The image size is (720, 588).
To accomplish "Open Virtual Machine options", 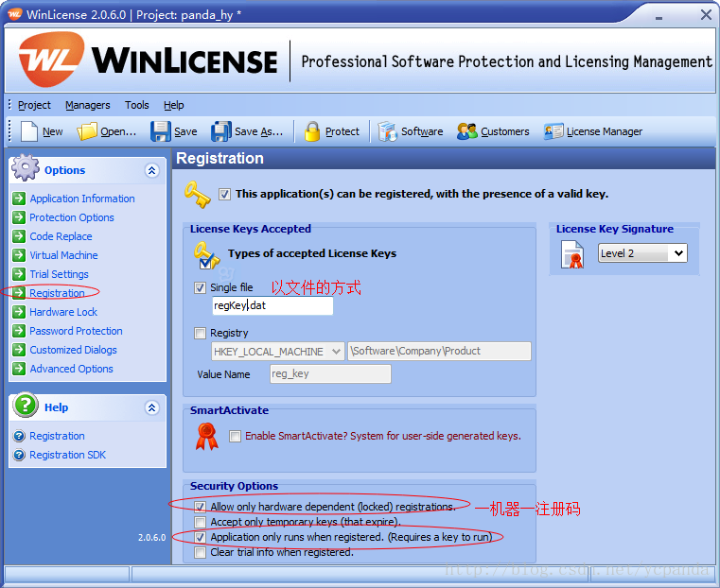I will [63, 255].
